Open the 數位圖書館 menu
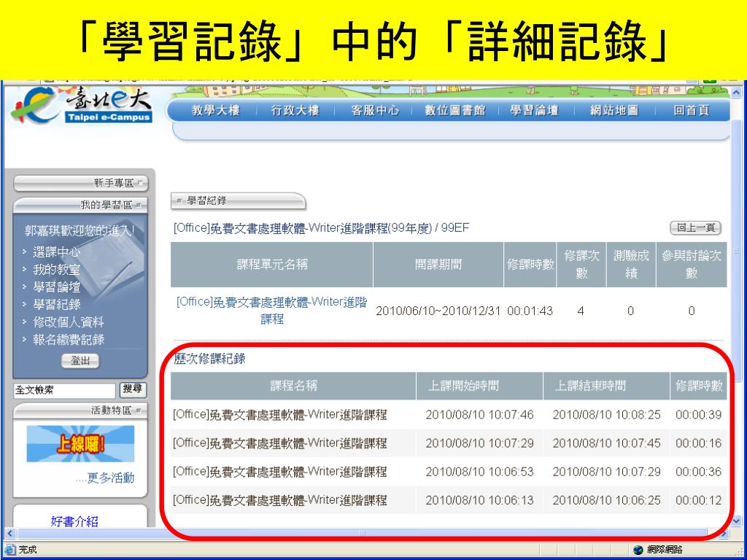 (x=455, y=111)
